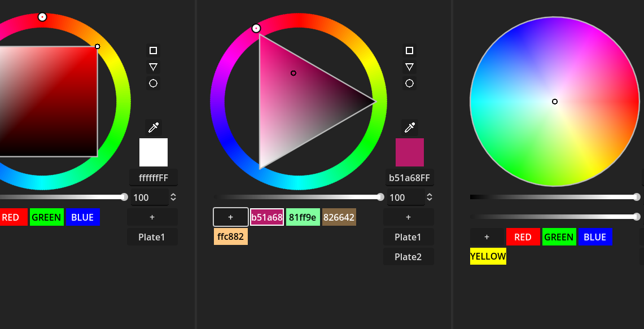Click selector dot at square picker corner

97,46
